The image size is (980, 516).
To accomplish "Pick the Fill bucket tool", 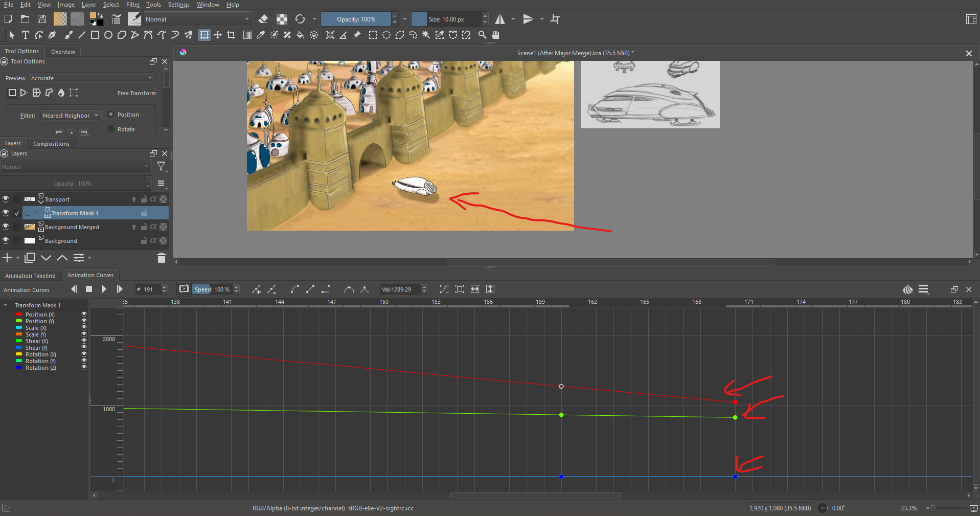I will tap(301, 35).
